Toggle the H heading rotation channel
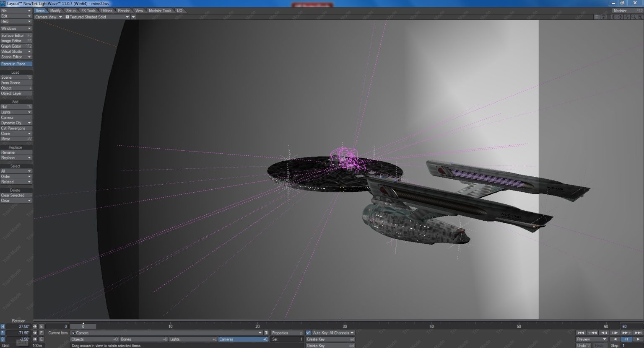644x348 pixels. tap(3, 327)
